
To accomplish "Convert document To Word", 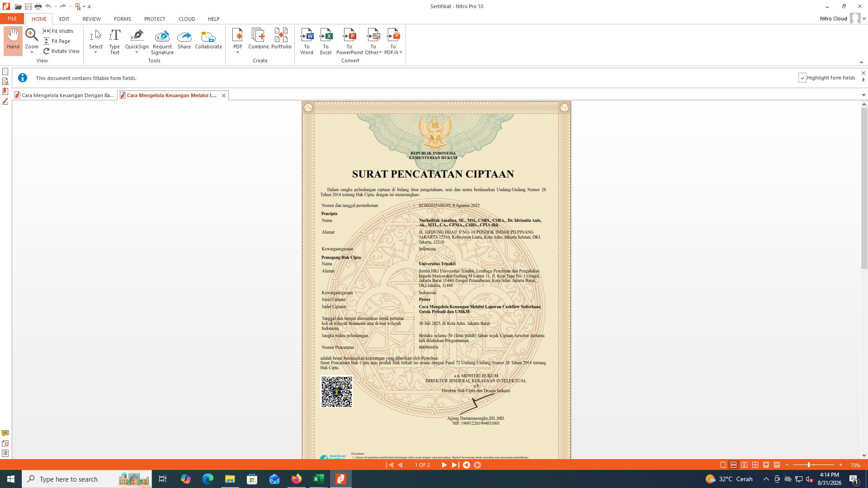I will (x=307, y=42).
